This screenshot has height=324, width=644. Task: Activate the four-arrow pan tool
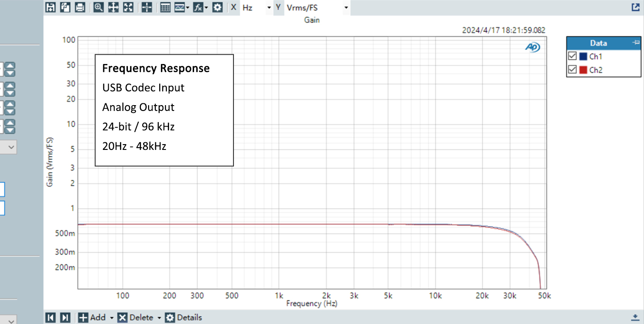coord(113,7)
